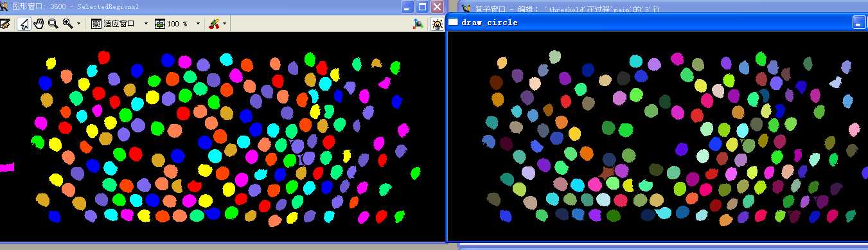
Task: Click the fit window (适应窗口) icon
Action: pyautogui.click(x=96, y=24)
